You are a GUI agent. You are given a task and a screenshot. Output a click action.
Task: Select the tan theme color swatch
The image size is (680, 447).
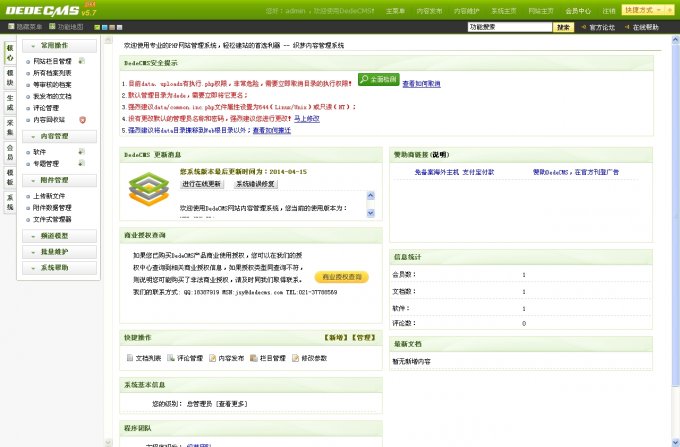coord(112,27)
